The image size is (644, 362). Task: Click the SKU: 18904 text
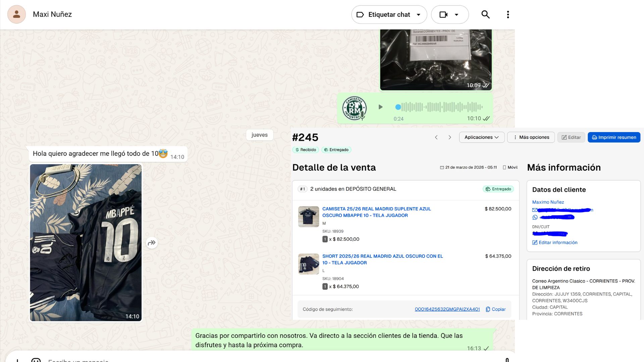333,279
